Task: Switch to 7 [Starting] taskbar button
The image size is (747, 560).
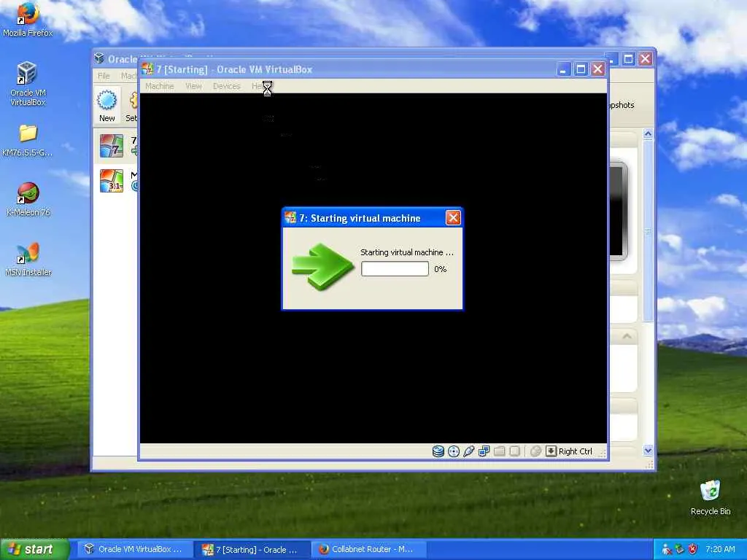Action: [x=252, y=549]
